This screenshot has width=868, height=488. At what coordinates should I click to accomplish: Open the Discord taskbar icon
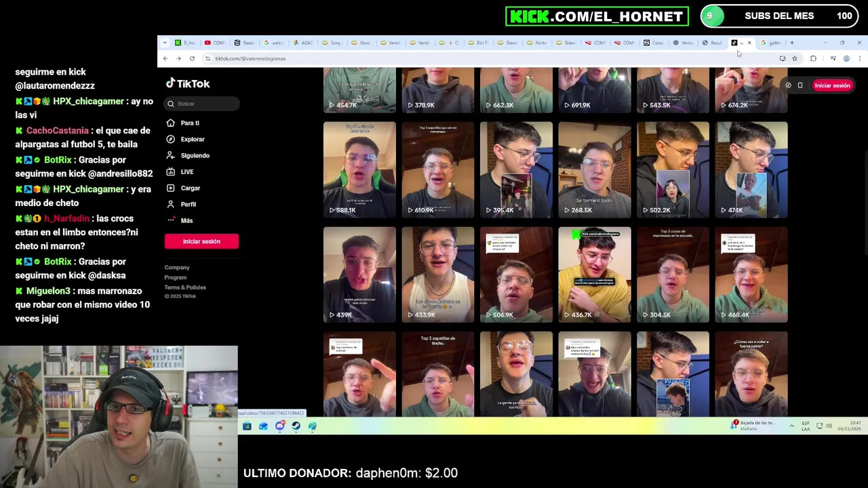pyautogui.click(x=279, y=426)
